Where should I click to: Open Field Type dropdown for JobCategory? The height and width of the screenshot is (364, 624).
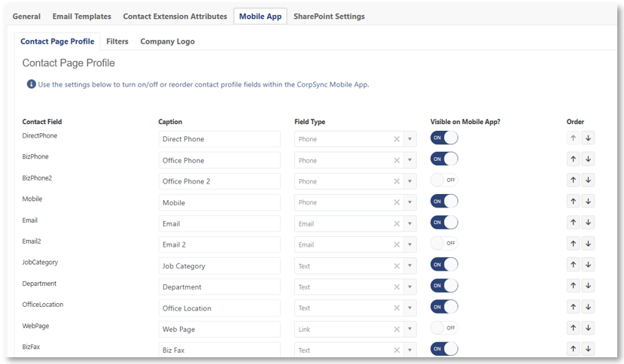(410, 265)
